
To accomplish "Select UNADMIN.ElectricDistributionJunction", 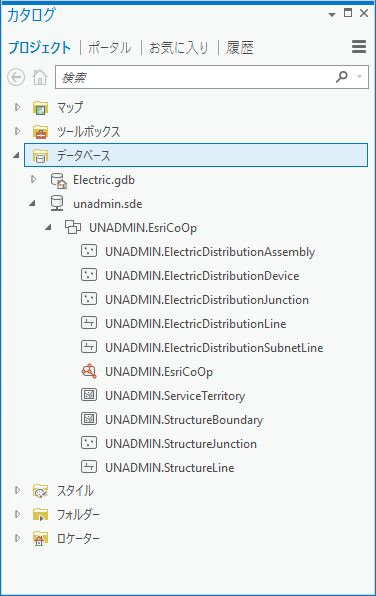I will (x=207, y=300).
